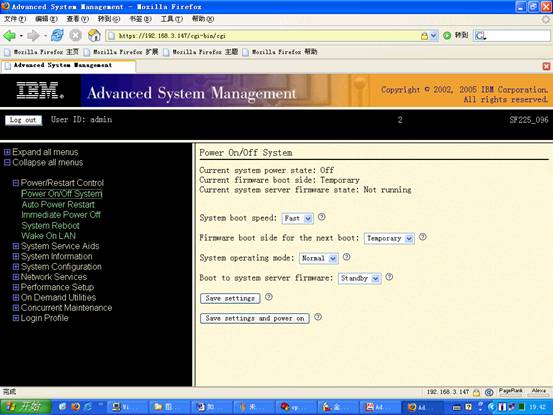The image size is (553, 415).
Task: Open the bookmarks menu in the menu bar
Action: coord(140,19)
